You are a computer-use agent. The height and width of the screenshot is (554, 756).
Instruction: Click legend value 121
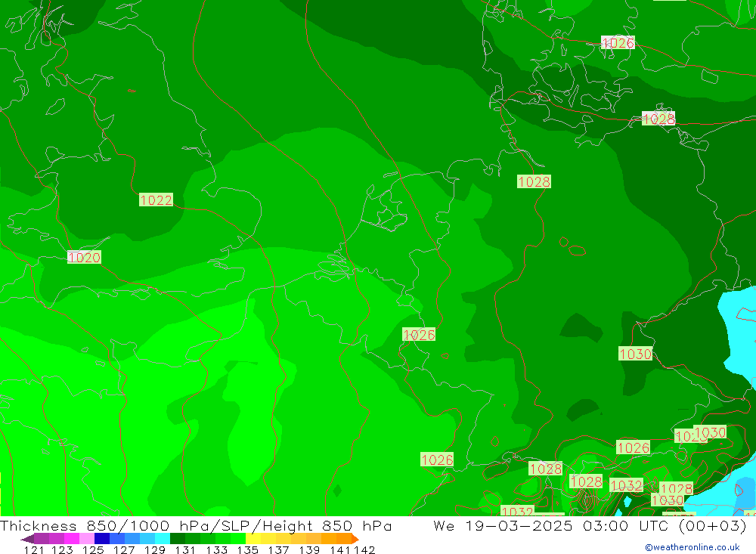tap(34, 549)
